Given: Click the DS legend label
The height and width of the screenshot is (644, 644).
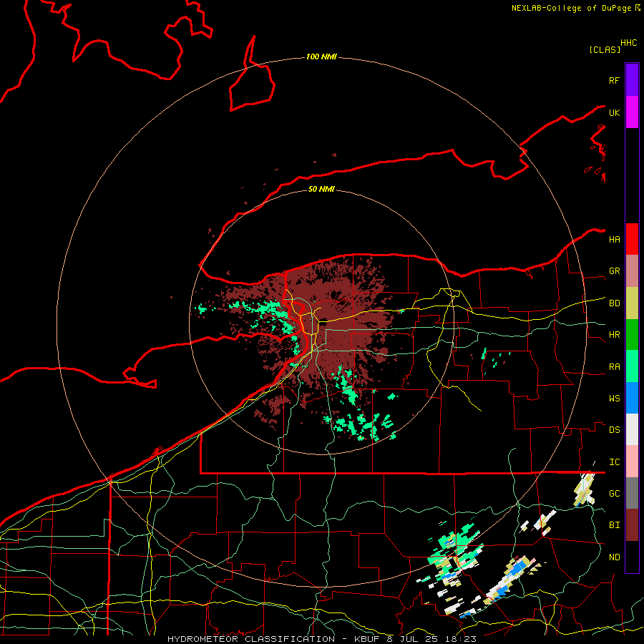Looking at the screenshot, I should point(614,430).
